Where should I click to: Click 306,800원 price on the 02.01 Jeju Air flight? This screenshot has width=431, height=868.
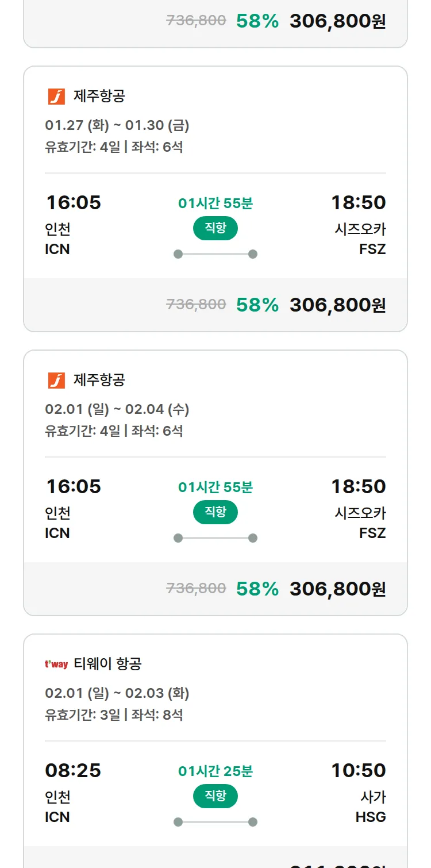(x=337, y=589)
